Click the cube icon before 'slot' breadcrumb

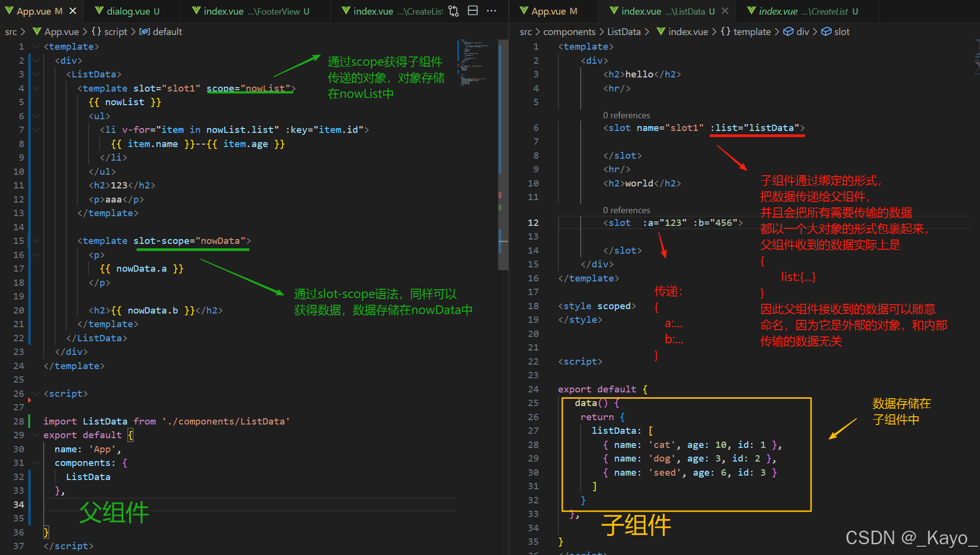[826, 32]
